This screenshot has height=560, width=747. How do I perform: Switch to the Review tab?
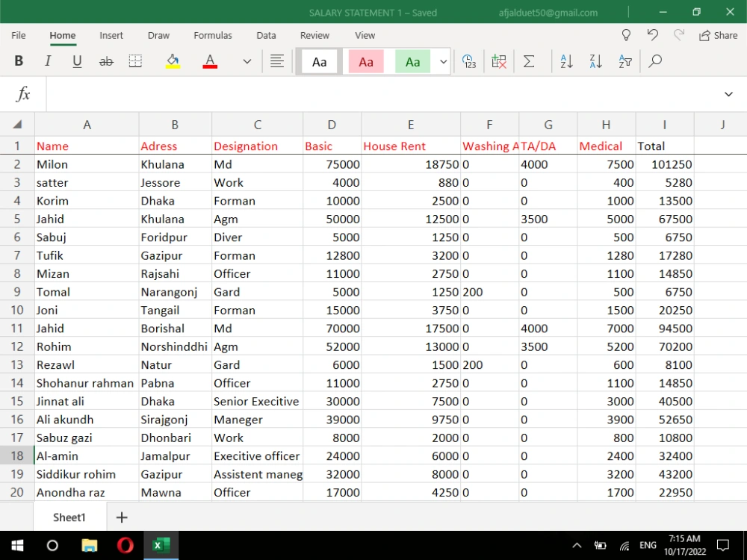coord(314,35)
